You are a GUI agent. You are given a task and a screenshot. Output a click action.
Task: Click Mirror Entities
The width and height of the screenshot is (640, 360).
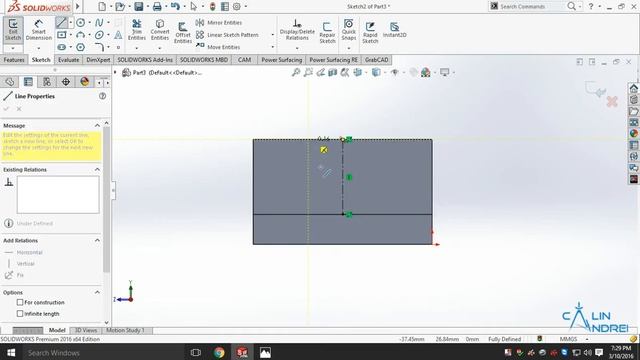point(219,23)
